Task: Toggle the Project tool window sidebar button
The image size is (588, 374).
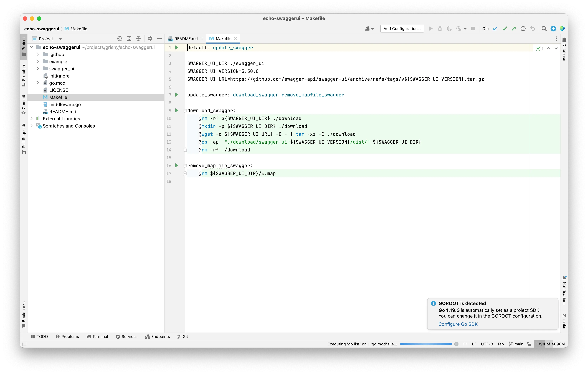Action: [24, 46]
